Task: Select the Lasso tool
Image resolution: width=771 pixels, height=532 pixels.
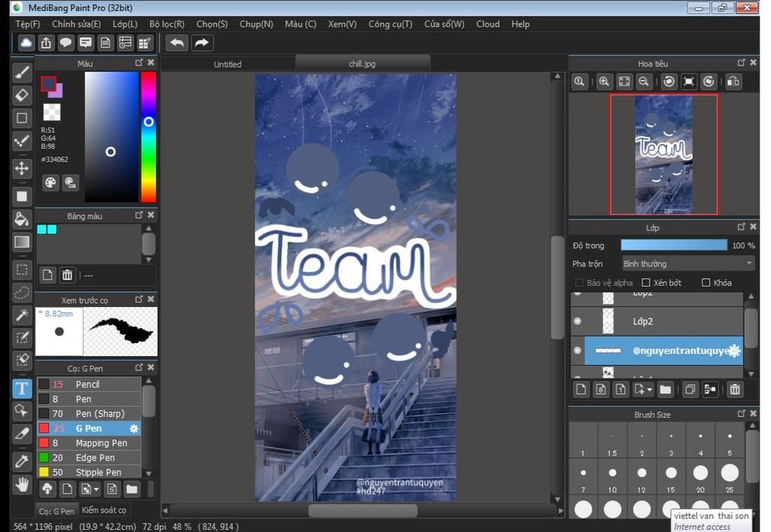Action: (22, 292)
